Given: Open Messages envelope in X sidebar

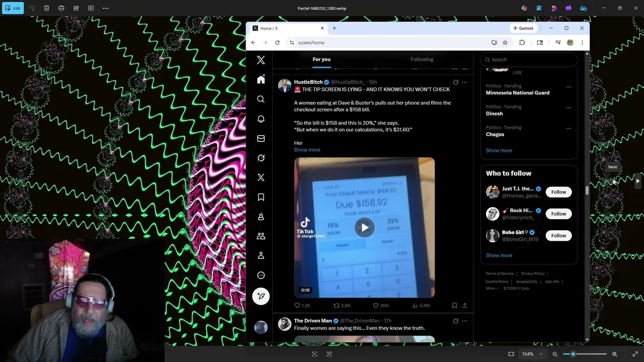Looking at the screenshot, I should coord(261,138).
